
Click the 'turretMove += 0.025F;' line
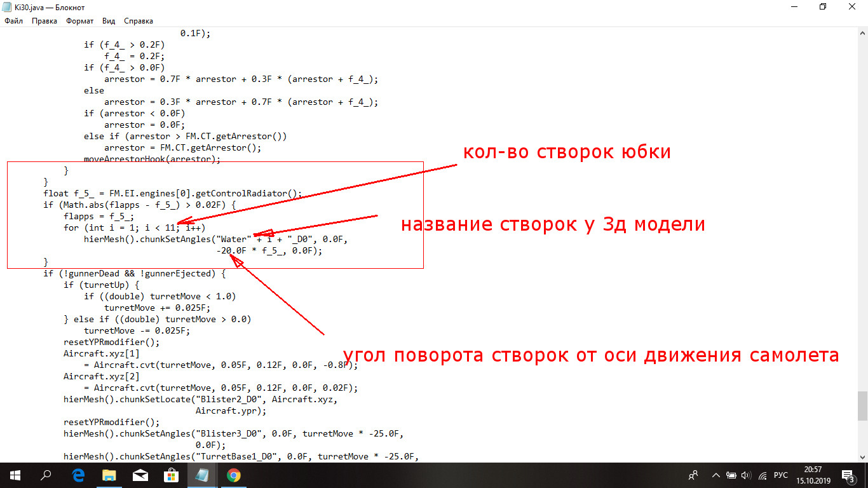[x=158, y=308]
